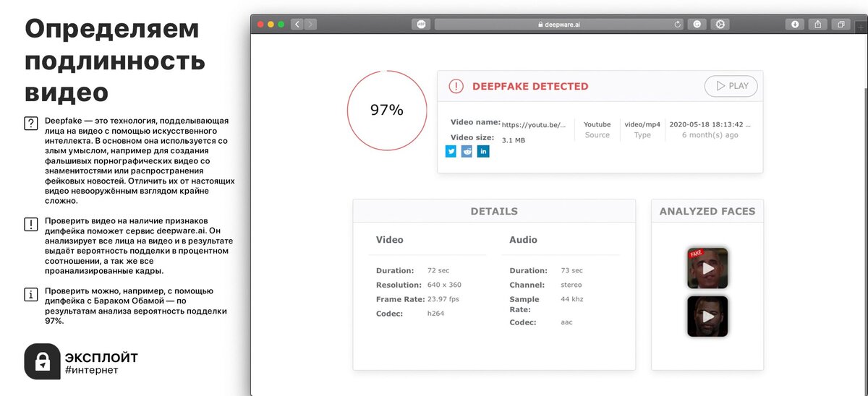Viewport: 868px width, 396px height.
Task: Share result on Reddit
Action: click(467, 151)
